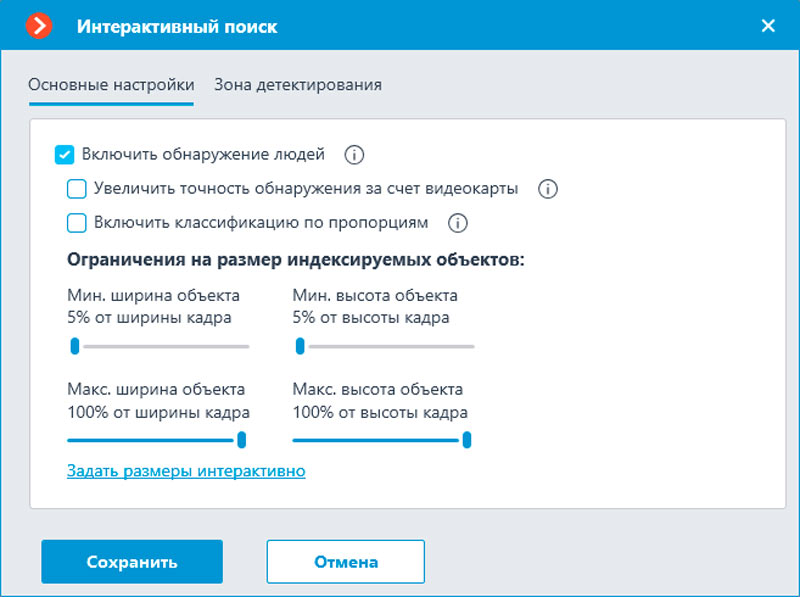Viewport: 800px width, 597px height.
Task: Click the Мин. высота объекта slider handle
Action: (300, 347)
